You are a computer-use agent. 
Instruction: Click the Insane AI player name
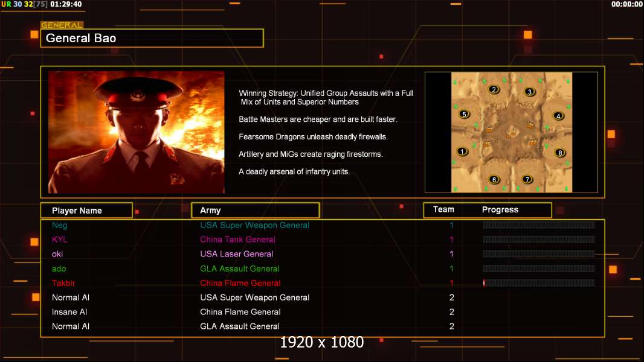69,312
